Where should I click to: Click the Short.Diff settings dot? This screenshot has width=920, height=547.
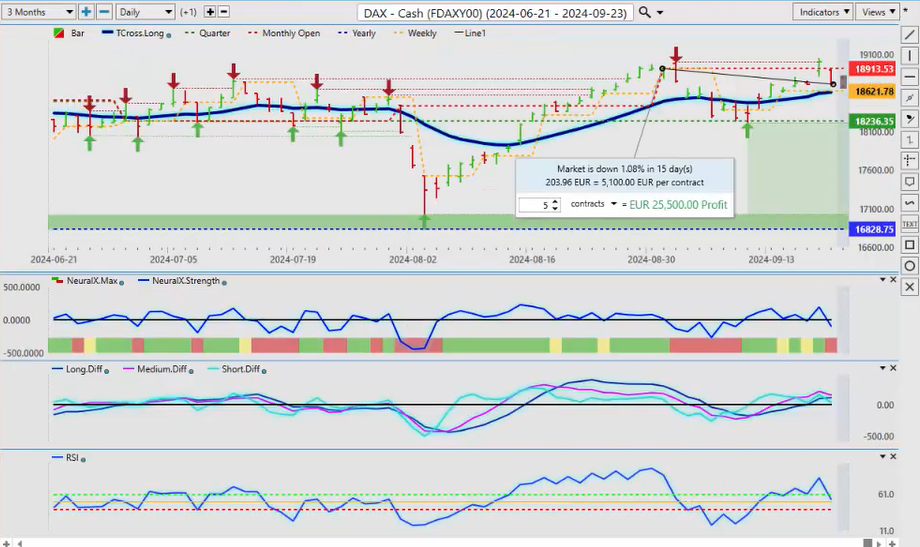click(x=264, y=371)
